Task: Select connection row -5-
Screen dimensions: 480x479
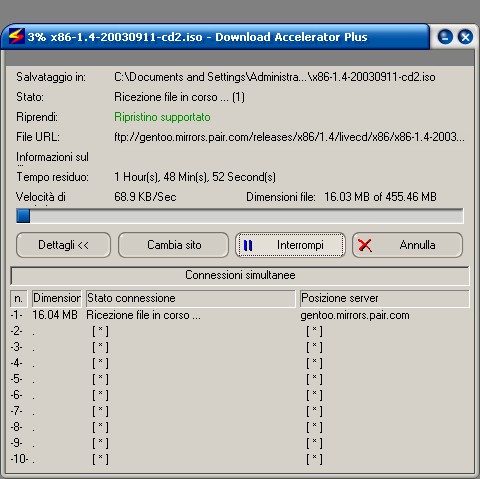Action: tap(16, 379)
